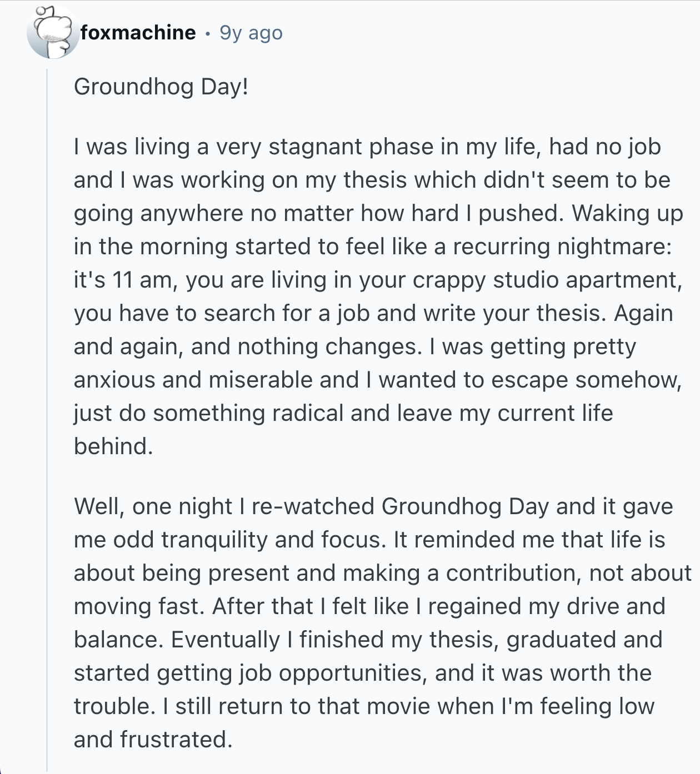Viewport: 700px width, 774px height.
Task: Click the foxmachine Reddit avatar icon
Action: click(x=53, y=33)
